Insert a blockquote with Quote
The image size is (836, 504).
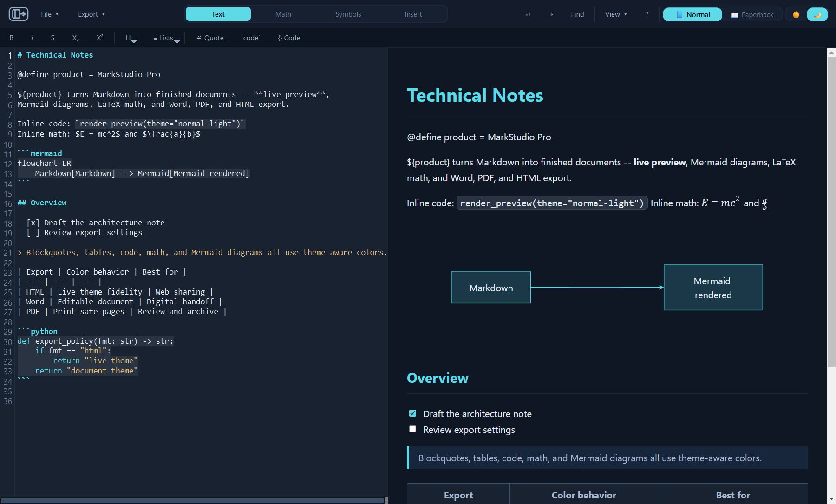click(x=210, y=38)
